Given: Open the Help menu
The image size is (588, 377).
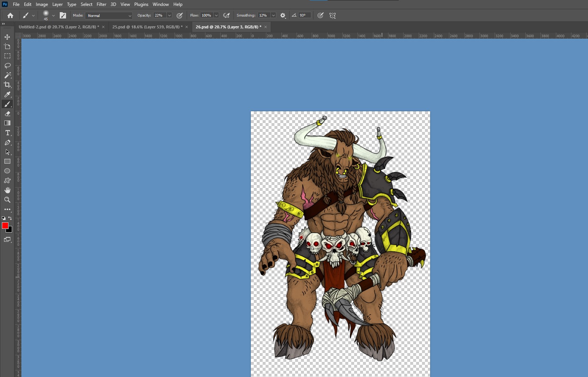Looking at the screenshot, I should pos(178,4).
